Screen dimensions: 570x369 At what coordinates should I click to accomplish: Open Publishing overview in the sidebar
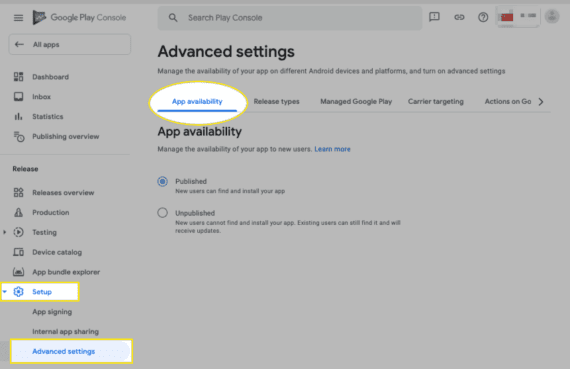coord(66,136)
